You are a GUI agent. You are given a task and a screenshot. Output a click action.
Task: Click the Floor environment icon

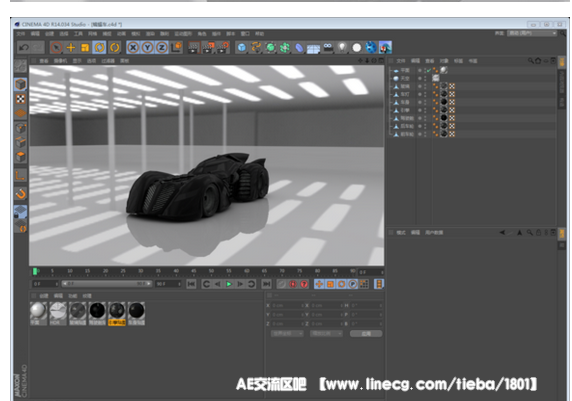click(x=313, y=48)
